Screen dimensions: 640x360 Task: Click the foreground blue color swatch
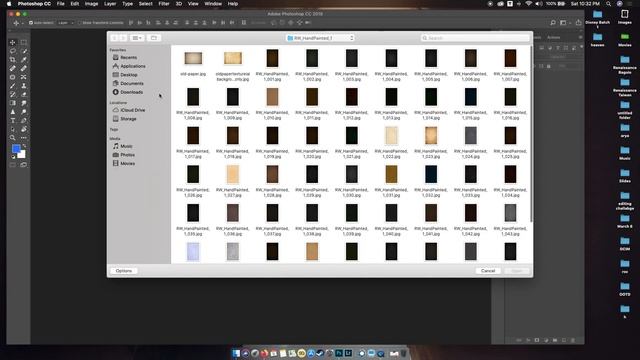click(16, 148)
